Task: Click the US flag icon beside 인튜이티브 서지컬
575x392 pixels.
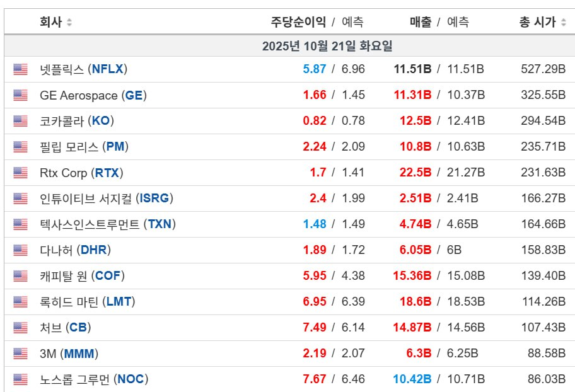Action: [x=21, y=199]
